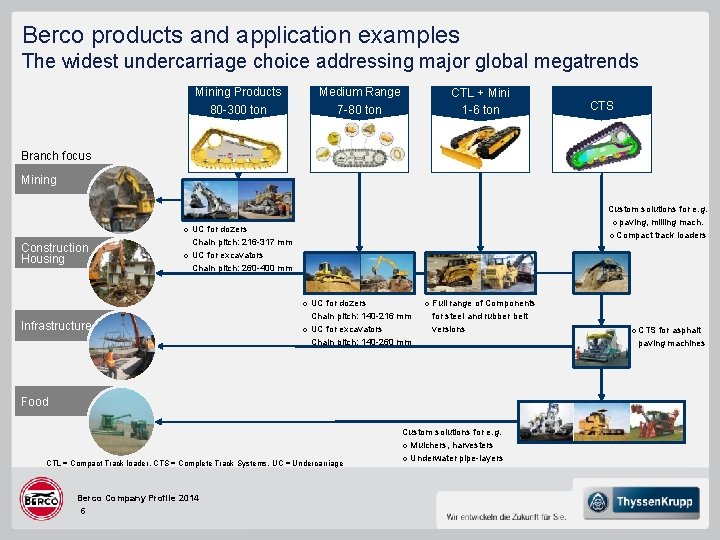Click the yellow mining track frame image
Screen dimensions: 720x540
tap(236, 147)
